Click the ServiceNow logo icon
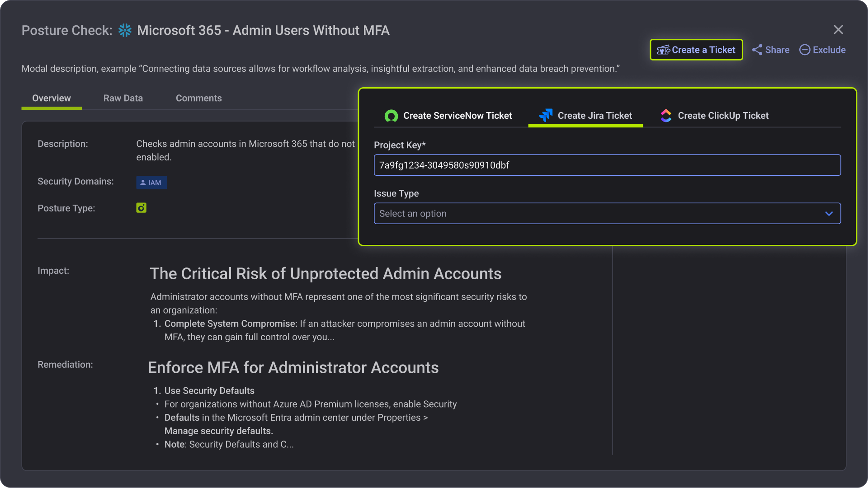Image resolution: width=868 pixels, height=488 pixels. point(391,116)
